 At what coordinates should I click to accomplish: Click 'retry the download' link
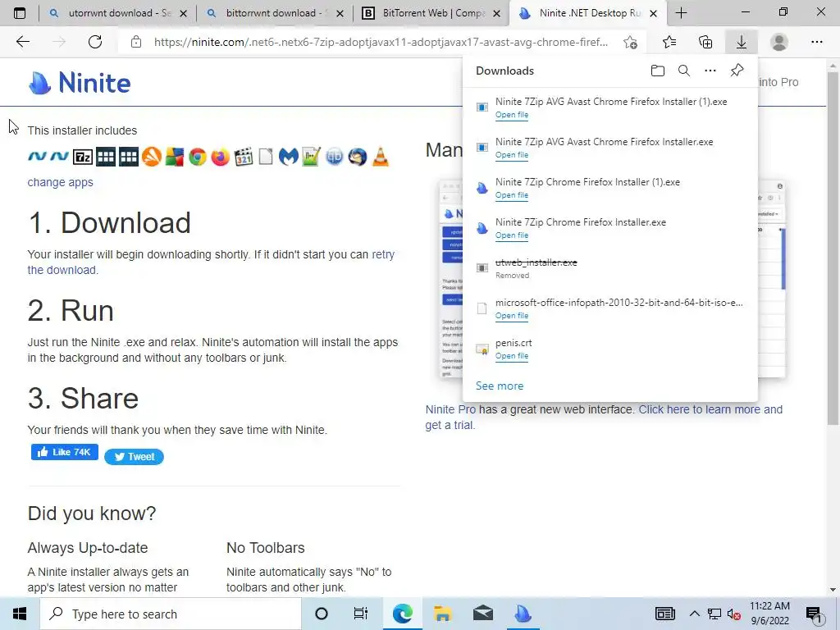(211, 262)
